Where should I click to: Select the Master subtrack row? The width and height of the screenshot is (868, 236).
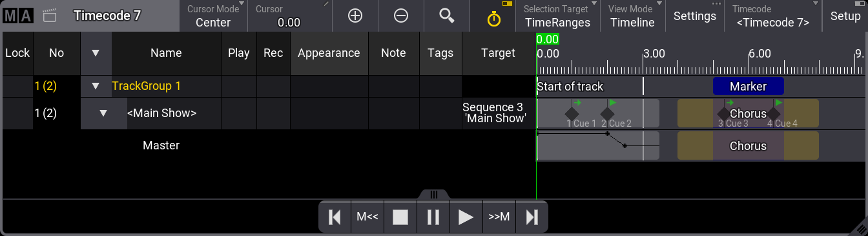coord(161,145)
